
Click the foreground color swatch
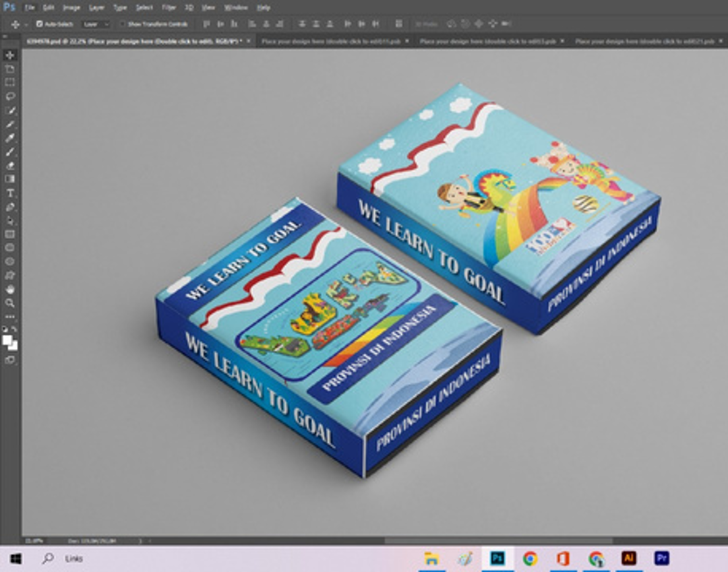tap(8, 340)
